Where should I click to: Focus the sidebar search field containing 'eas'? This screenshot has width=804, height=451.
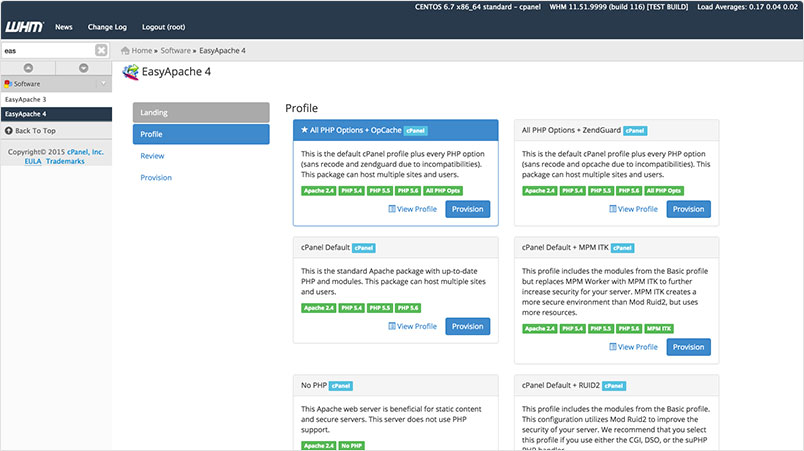click(x=48, y=50)
